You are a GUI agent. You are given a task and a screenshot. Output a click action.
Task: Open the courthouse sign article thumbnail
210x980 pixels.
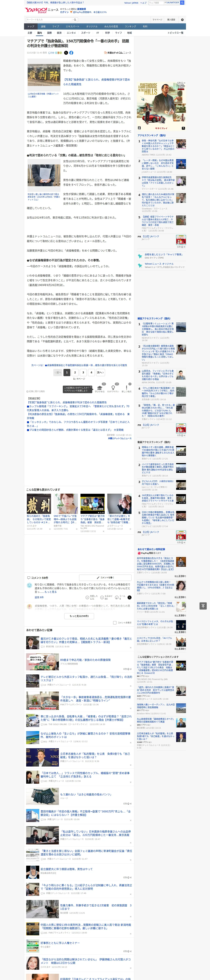tap(44, 75)
